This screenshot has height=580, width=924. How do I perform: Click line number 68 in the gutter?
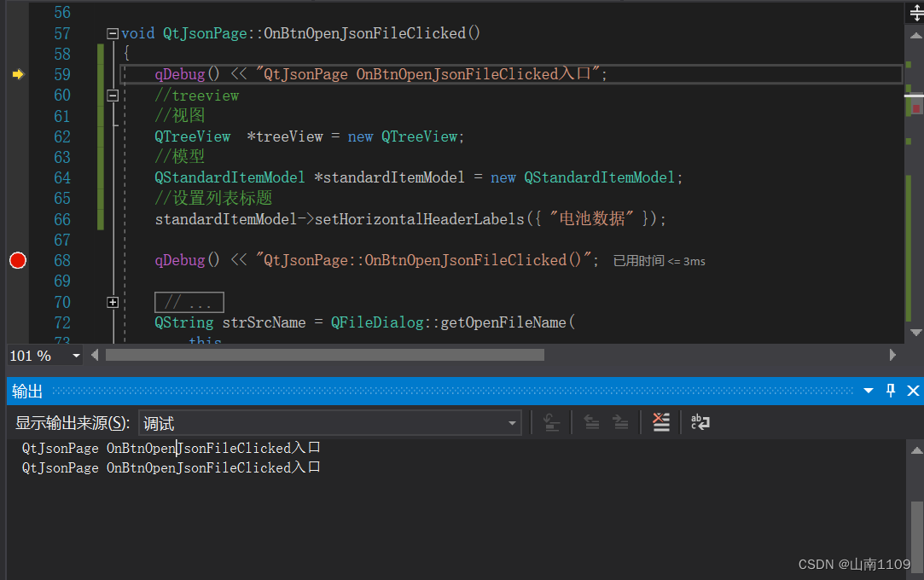click(x=62, y=260)
